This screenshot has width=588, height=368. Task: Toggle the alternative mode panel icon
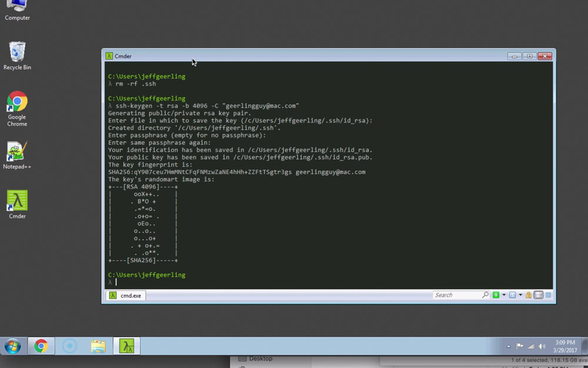(x=539, y=295)
